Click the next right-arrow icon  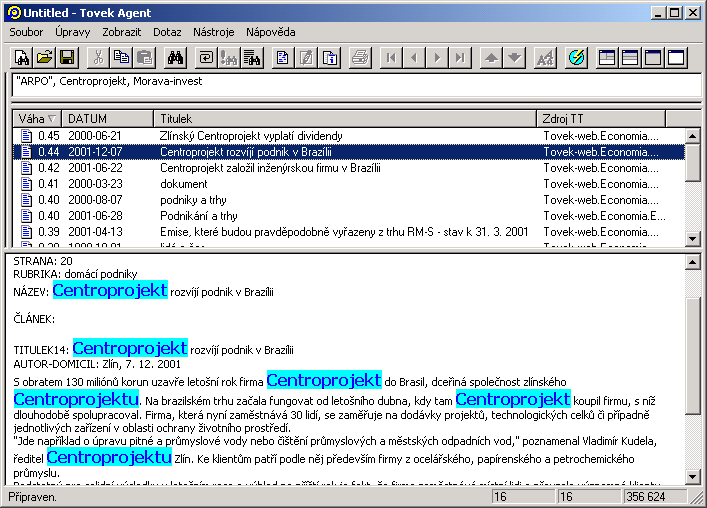(x=437, y=58)
